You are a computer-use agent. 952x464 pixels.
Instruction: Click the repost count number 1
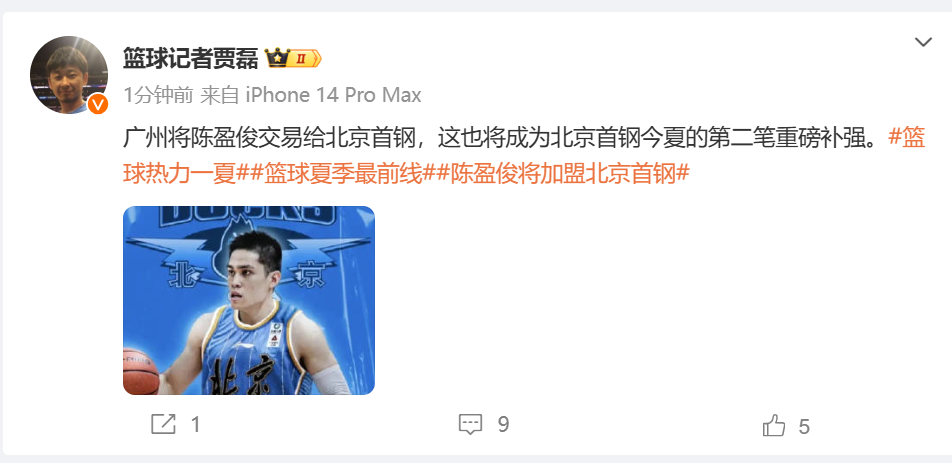(x=196, y=425)
